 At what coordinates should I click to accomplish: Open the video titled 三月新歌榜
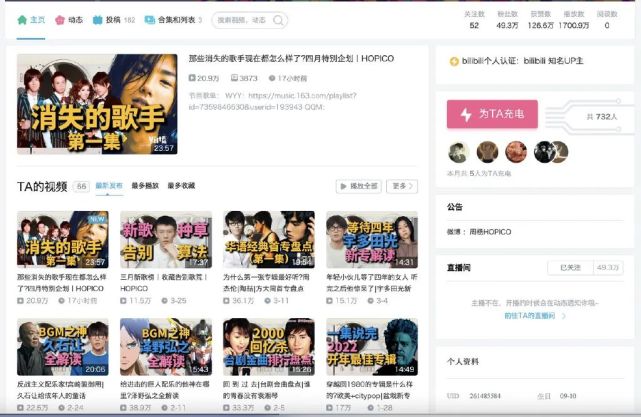tap(164, 282)
